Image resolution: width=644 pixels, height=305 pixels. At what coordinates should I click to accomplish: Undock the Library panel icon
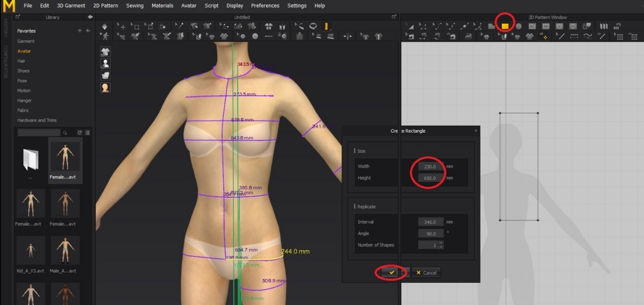18,17
